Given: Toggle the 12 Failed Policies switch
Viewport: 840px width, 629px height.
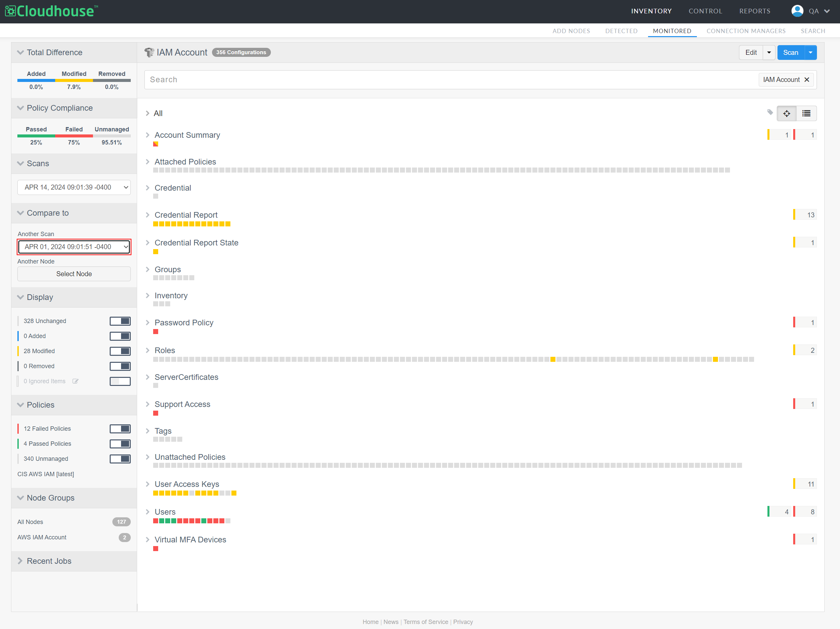Looking at the screenshot, I should pos(120,428).
